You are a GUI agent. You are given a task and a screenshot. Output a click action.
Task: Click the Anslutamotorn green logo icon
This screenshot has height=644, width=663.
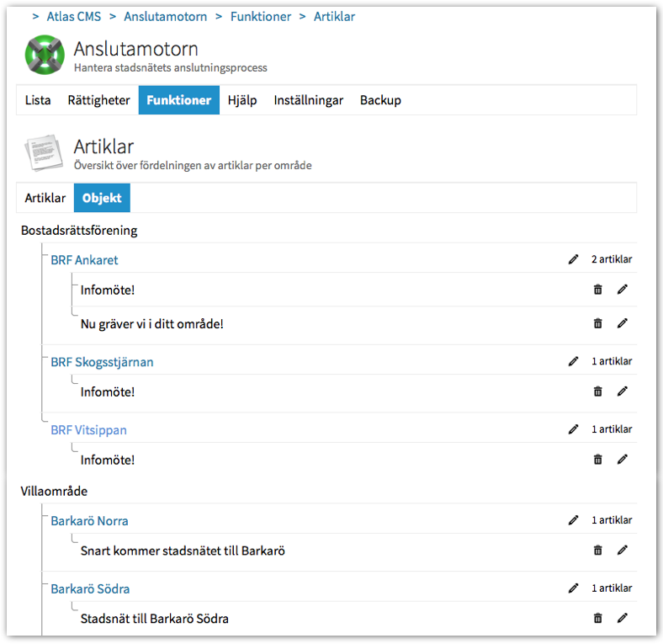pos(45,56)
